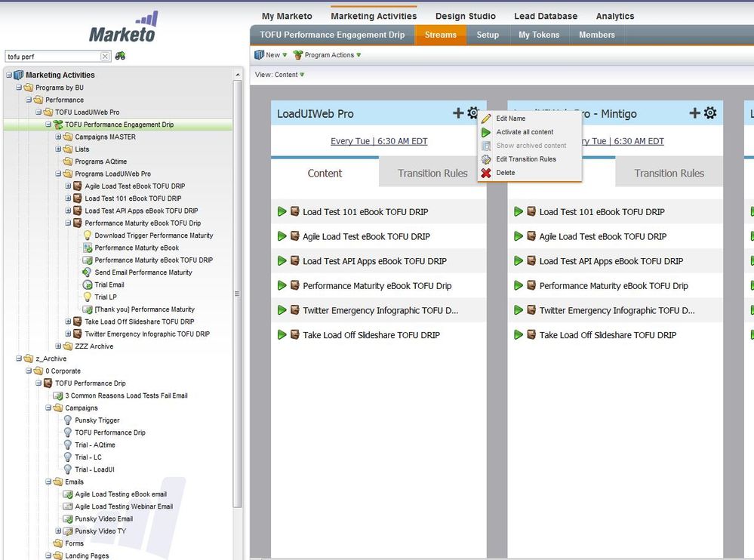
Task: Click program icon of Load Test 101 in LoadUIWeb Pro
Action: [x=295, y=211]
